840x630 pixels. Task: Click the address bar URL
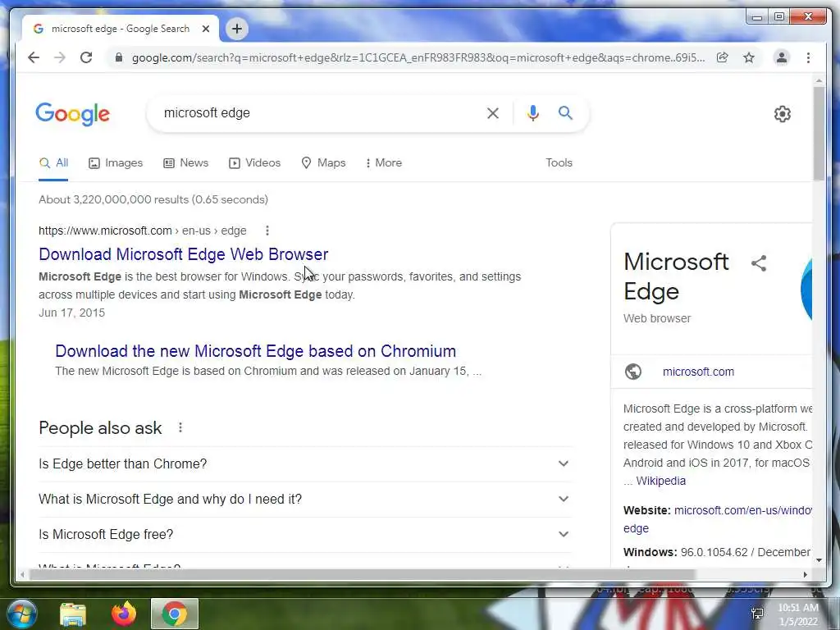418,57
